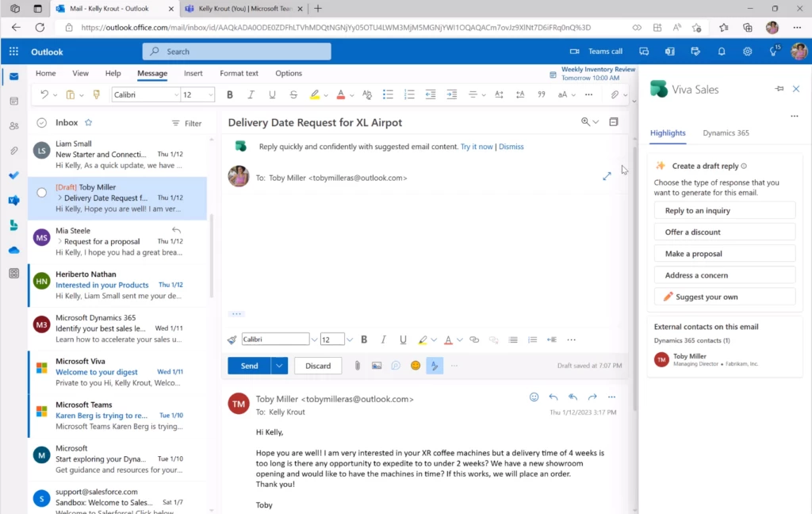Insert an emoji using the smiley icon
The width and height of the screenshot is (812, 514).
click(416, 366)
